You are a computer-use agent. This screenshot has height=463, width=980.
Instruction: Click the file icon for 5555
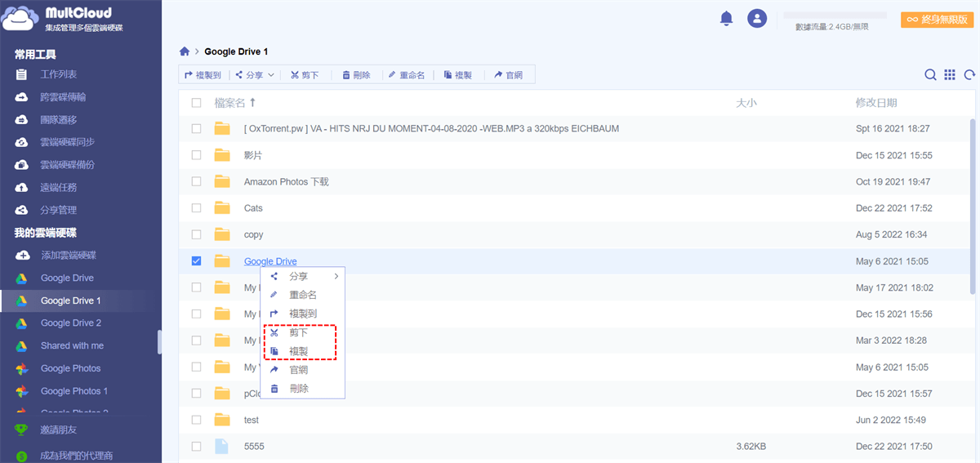[221, 447]
